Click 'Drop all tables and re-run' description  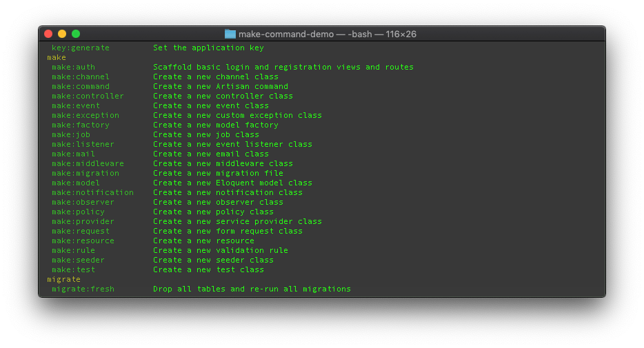pyautogui.click(x=252, y=289)
